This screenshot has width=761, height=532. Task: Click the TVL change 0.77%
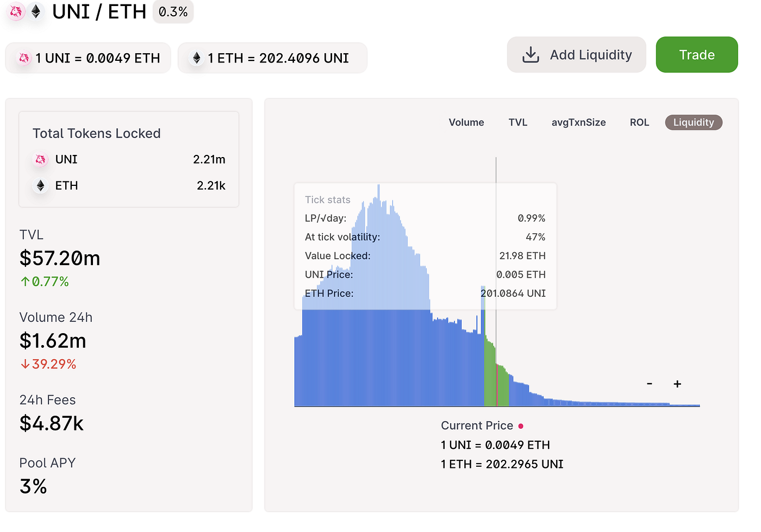(x=45, y=281)
